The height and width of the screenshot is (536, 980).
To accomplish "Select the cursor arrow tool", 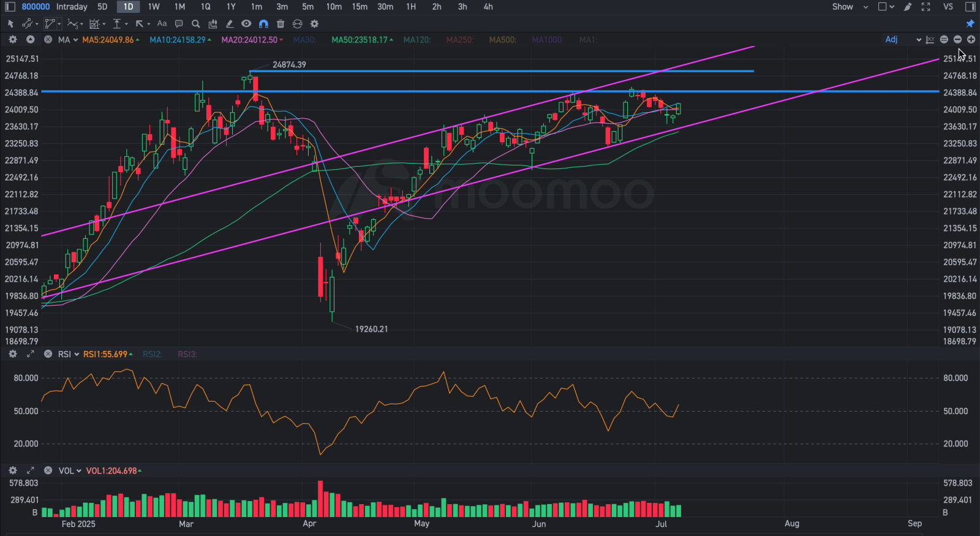I will click(x=10, y=24).
